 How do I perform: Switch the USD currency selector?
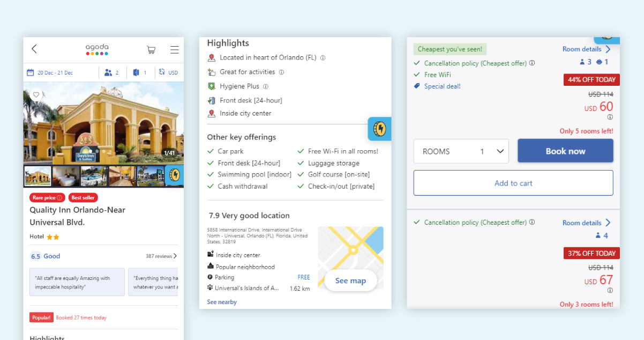coord(168,72)
